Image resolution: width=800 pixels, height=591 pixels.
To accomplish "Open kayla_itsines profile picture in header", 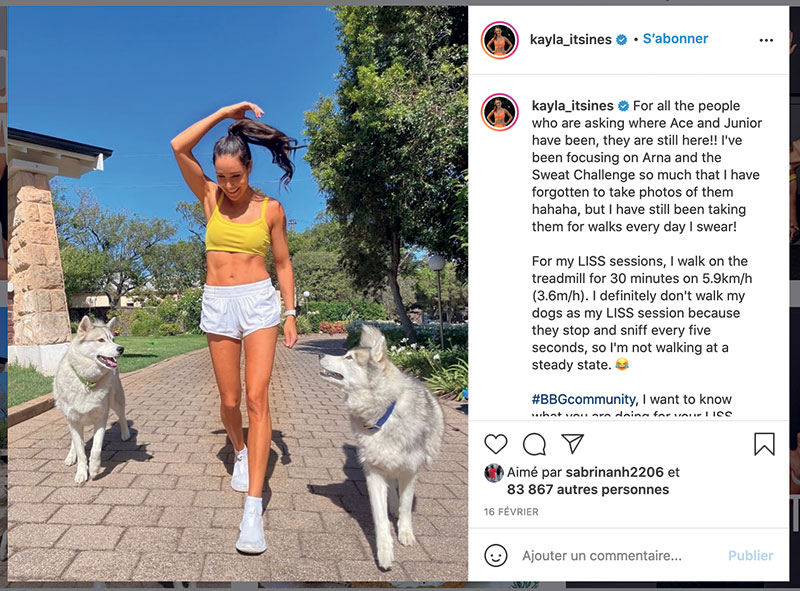I will [499, 40].
